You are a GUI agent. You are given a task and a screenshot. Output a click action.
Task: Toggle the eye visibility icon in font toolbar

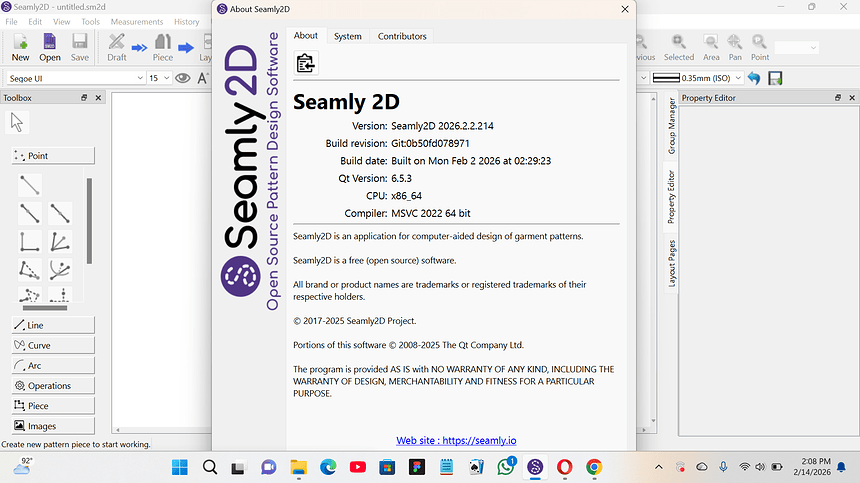(183, 78)
